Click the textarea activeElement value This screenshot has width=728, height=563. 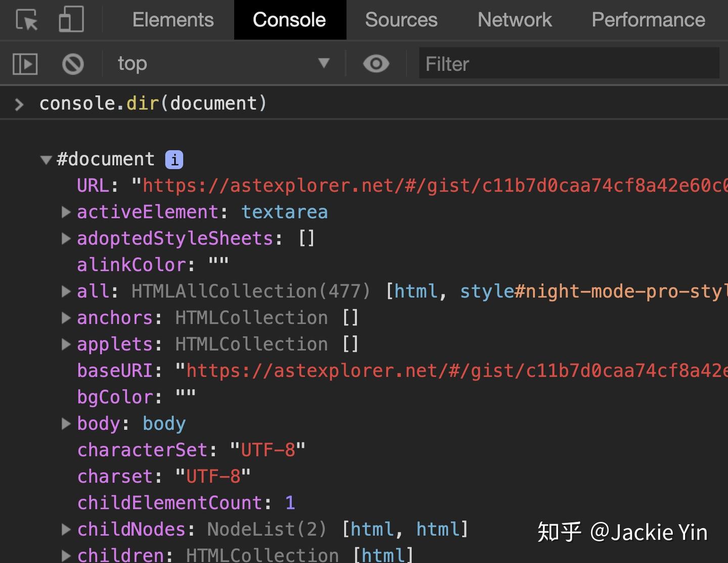284,212
